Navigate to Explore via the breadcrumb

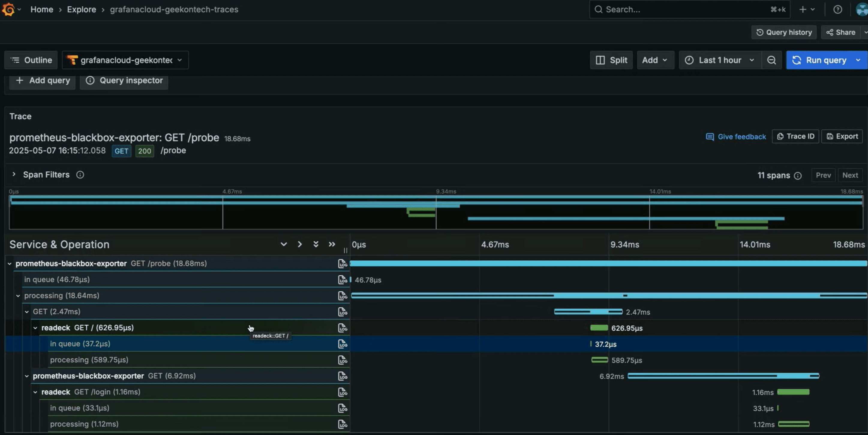point(81,9)
